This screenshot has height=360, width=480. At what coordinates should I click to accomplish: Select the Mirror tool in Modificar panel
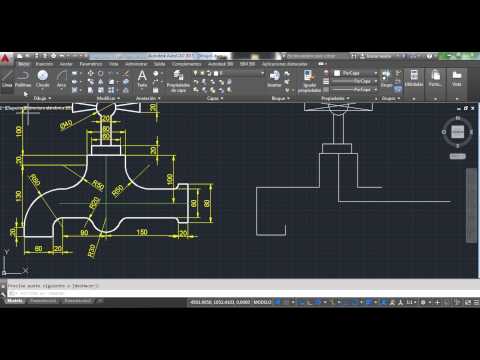100,81
